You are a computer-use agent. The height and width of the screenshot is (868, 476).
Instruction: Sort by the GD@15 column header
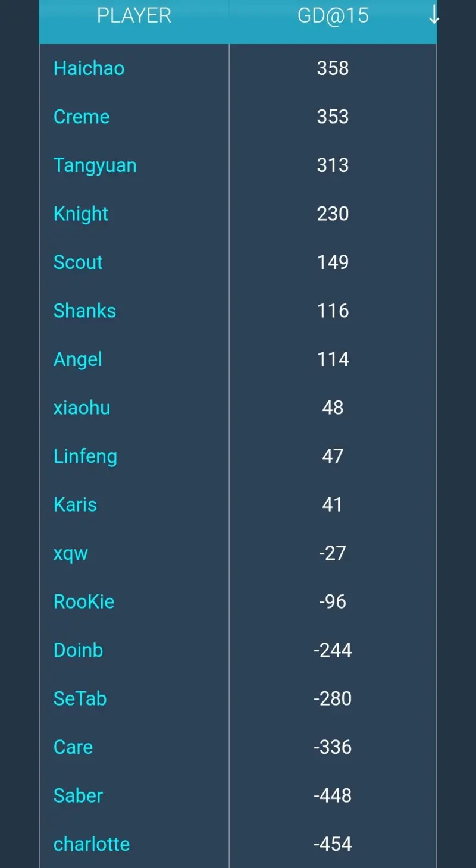(333, 16)
